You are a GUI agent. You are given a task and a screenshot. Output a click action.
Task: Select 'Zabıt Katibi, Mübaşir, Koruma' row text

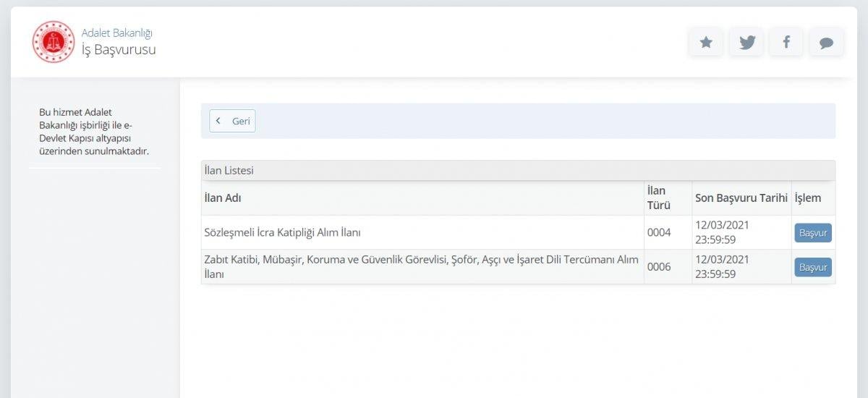tap(422, 267)
